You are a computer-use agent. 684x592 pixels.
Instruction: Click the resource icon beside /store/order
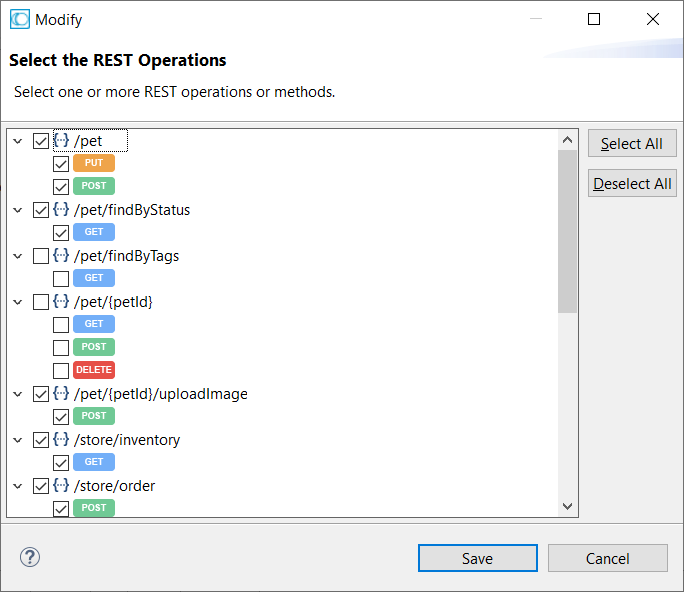pyautogui.click(x=61, y=486)
